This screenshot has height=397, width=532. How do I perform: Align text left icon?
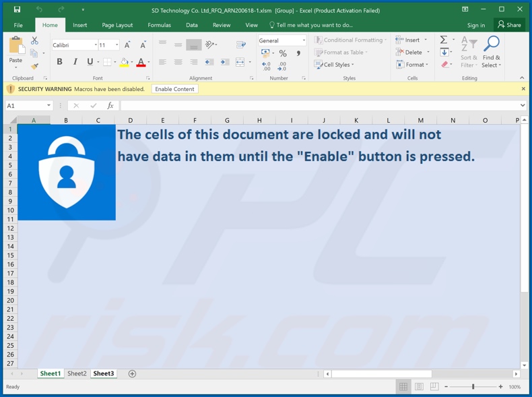click(x=162, y=62)
